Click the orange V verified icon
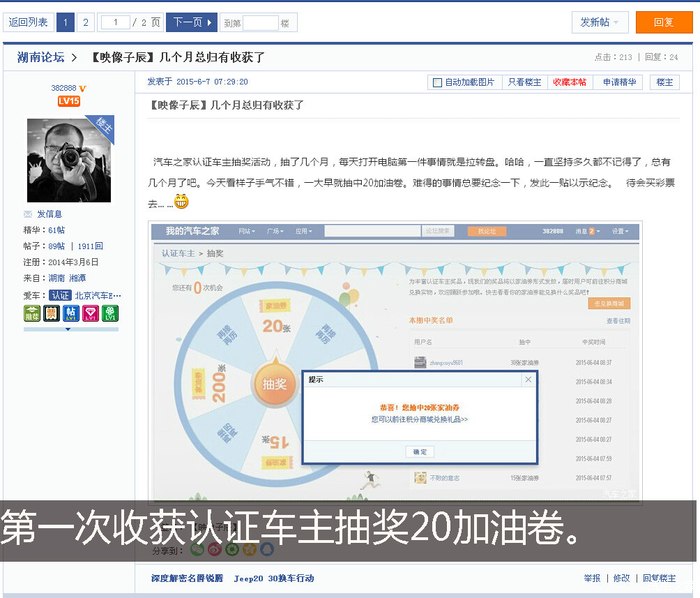 coord(82,88)
